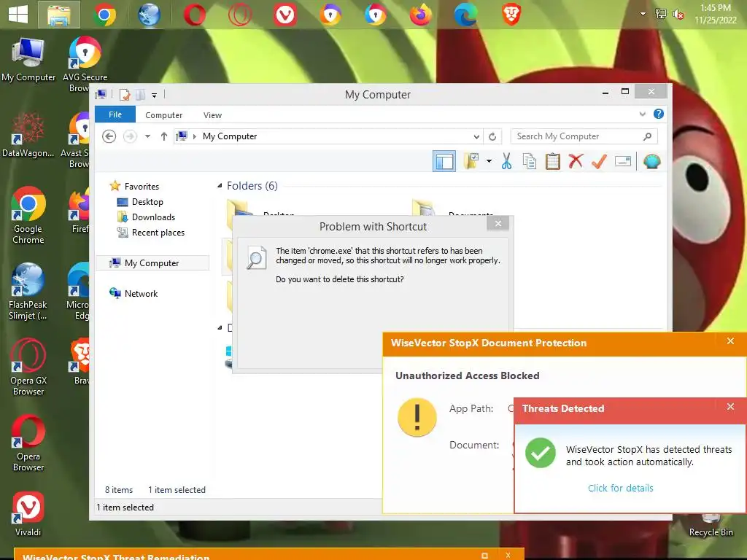The image size is (747, 560).
Task: Open Explorer help question mark
Action: (x=659, y=114)
